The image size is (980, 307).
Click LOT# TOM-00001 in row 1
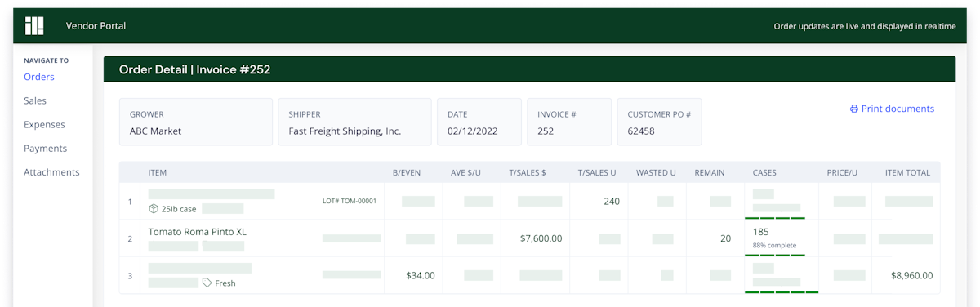click(x=350, y=201)
